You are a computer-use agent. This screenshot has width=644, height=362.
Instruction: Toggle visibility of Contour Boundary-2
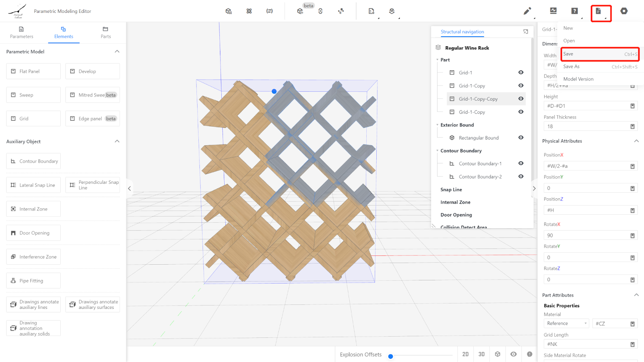point(521,177)
